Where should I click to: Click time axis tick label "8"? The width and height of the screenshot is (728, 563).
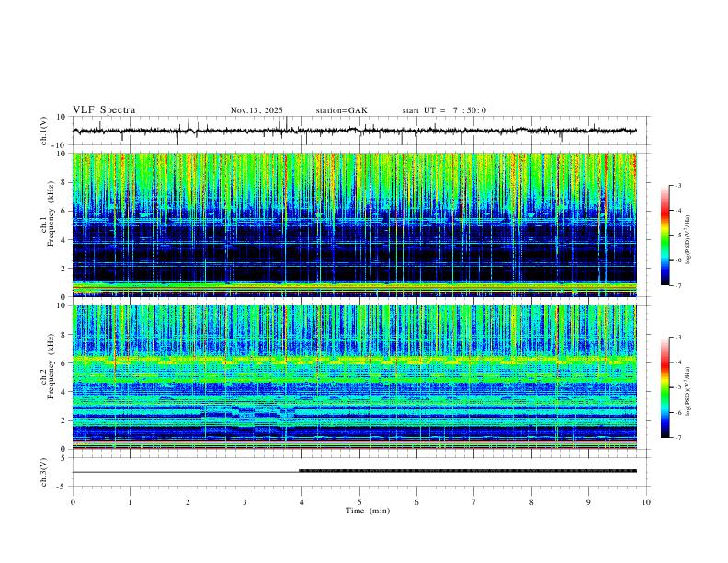tap(531, 502)
